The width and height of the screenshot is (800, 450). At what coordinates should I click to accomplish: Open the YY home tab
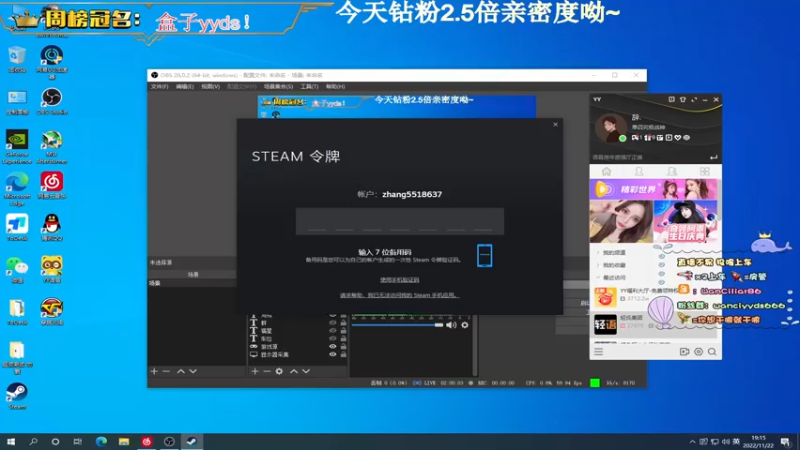[x=606, y=171]
